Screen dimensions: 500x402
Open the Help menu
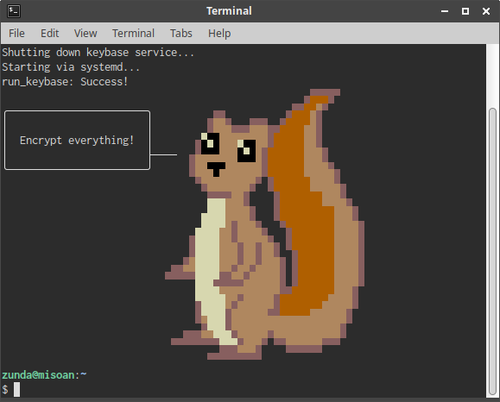click(x=219, y=33)
